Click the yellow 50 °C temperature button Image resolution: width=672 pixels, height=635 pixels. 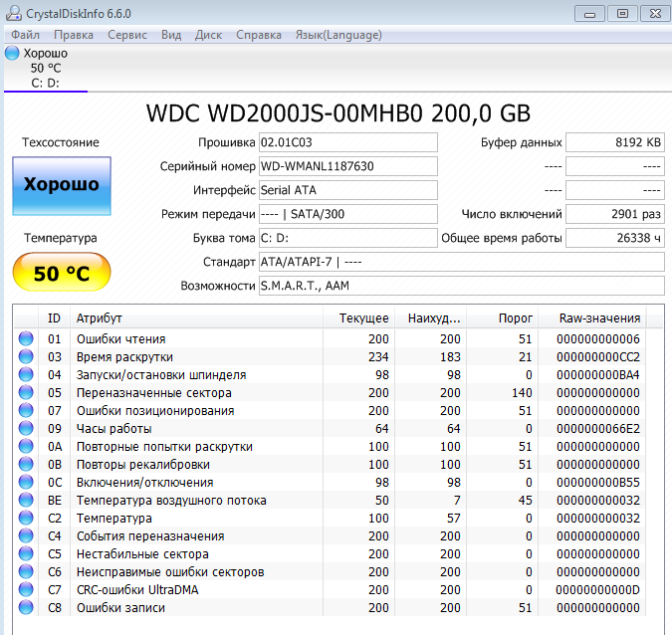62,272
